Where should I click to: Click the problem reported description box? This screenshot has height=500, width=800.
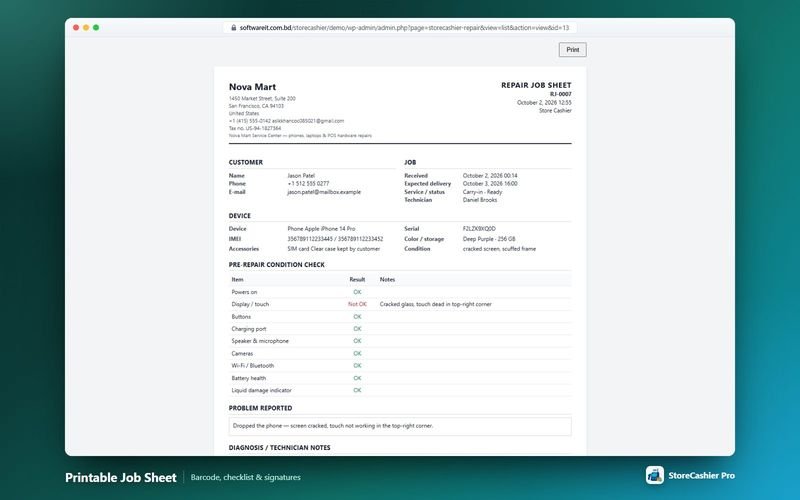point(400,426)
